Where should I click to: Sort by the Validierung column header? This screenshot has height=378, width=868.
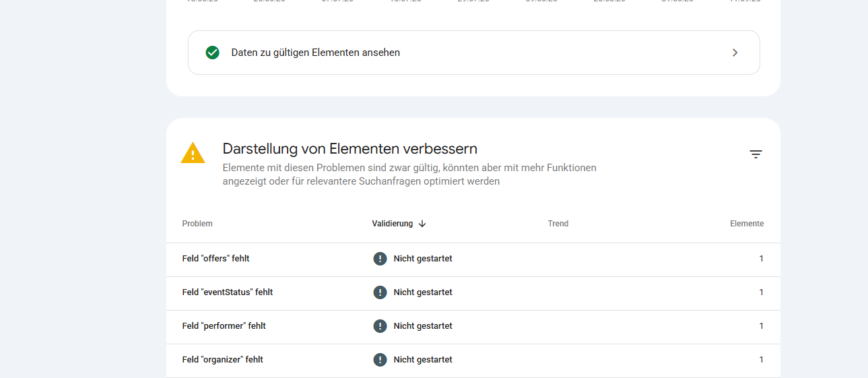coord(393,224)
